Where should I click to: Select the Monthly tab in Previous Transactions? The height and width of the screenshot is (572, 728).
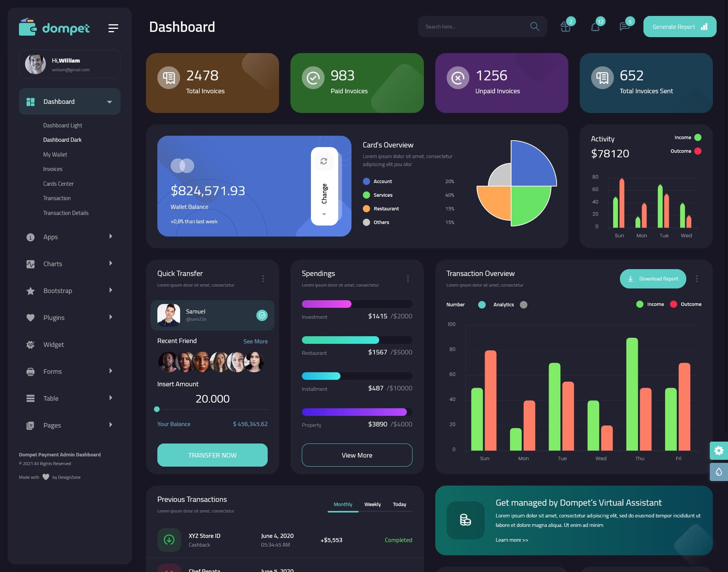(x=342, y=504)
